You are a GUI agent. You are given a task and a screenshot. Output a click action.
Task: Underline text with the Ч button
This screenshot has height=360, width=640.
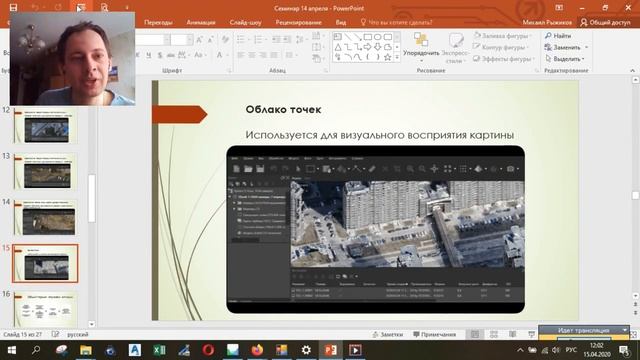click(x=148, y=55)
